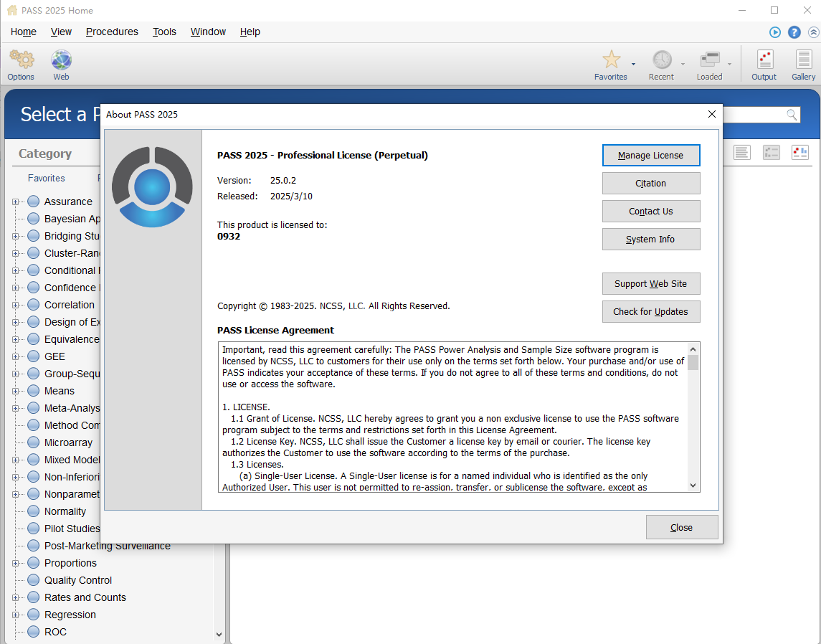Expand the Rates and Counts tree node
Image resolution: width=821 pixels, height=644 pixels.
[x=15, y=597]
